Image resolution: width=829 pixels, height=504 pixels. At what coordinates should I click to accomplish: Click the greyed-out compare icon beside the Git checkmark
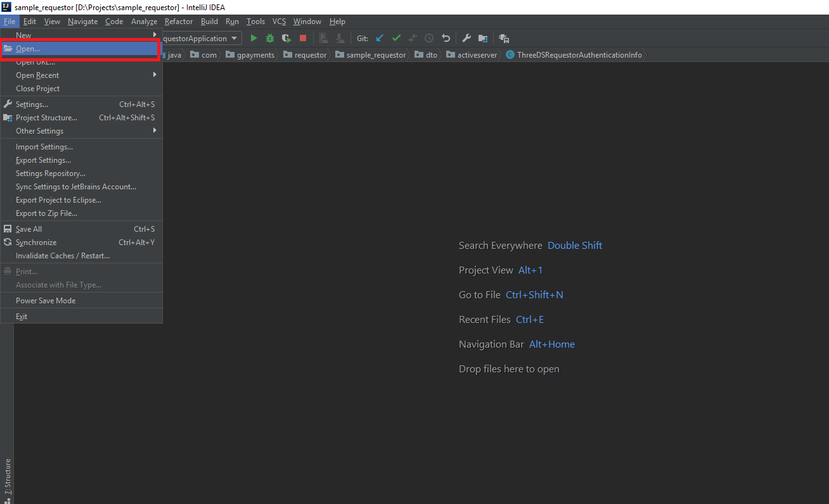pyautogui.click(x=413, y=39)
